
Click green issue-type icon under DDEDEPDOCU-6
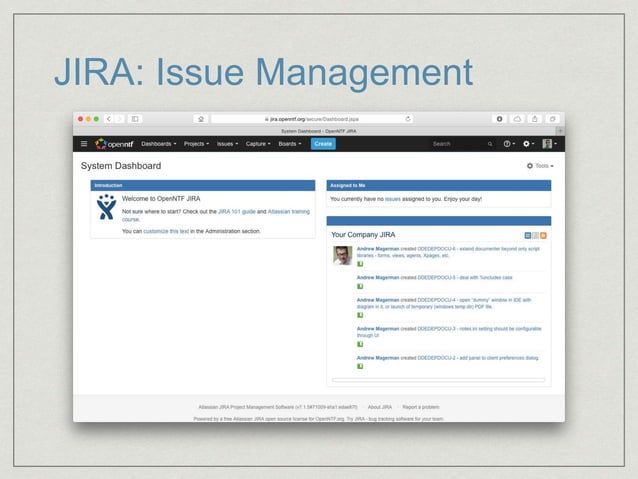[360, 264]
